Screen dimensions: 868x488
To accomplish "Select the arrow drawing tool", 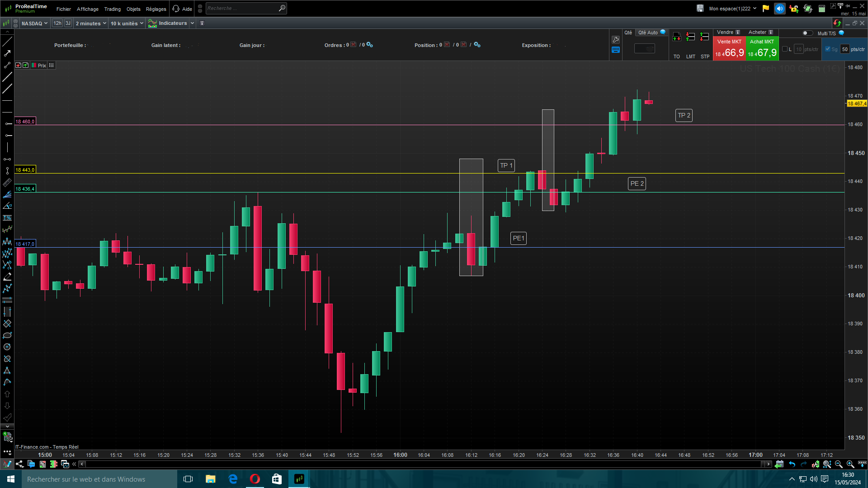I will [x=7, y=53].
